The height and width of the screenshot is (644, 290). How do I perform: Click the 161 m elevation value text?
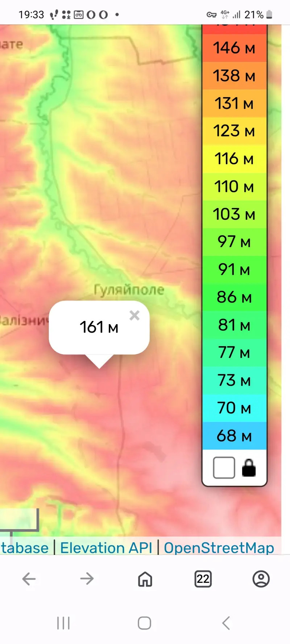tap(99, 327)
